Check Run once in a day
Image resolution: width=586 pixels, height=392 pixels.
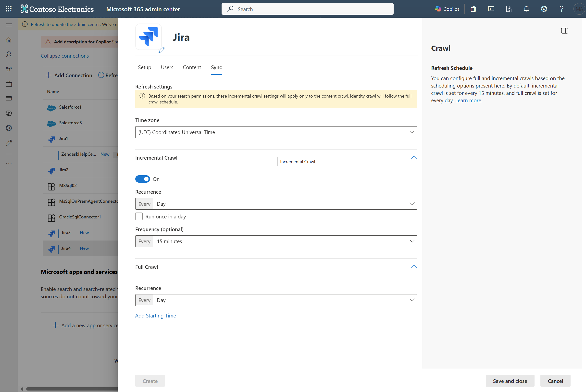coord(139,216)
